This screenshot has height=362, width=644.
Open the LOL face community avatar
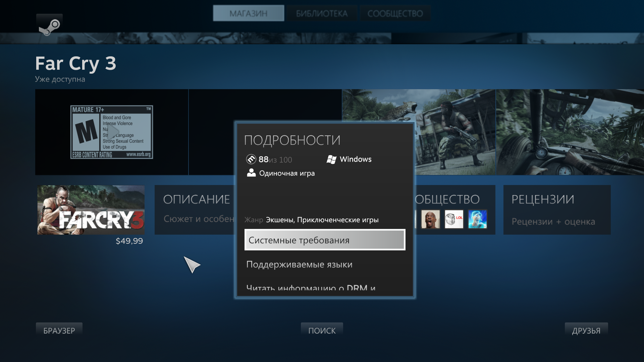point(454,219)
